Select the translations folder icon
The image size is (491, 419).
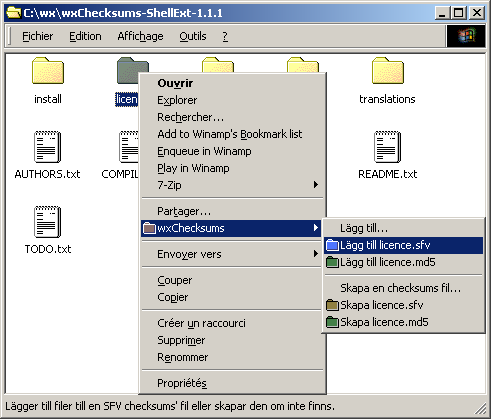[388, 71]
